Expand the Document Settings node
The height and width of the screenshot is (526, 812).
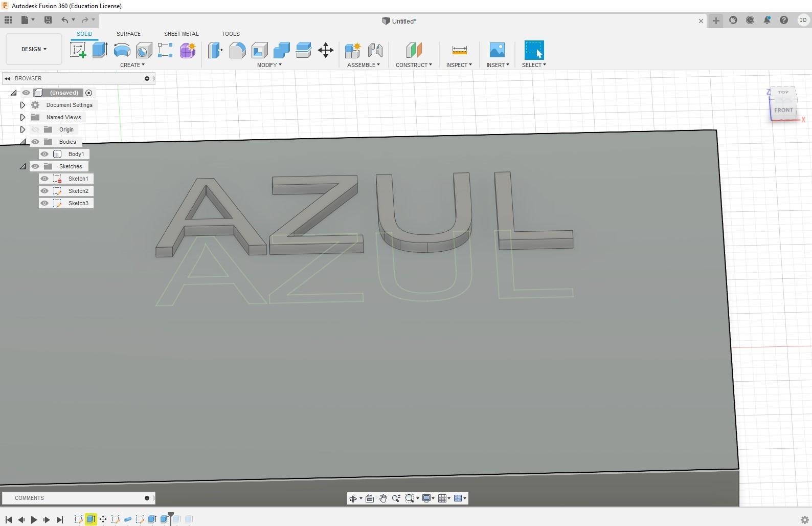(22, 105)
